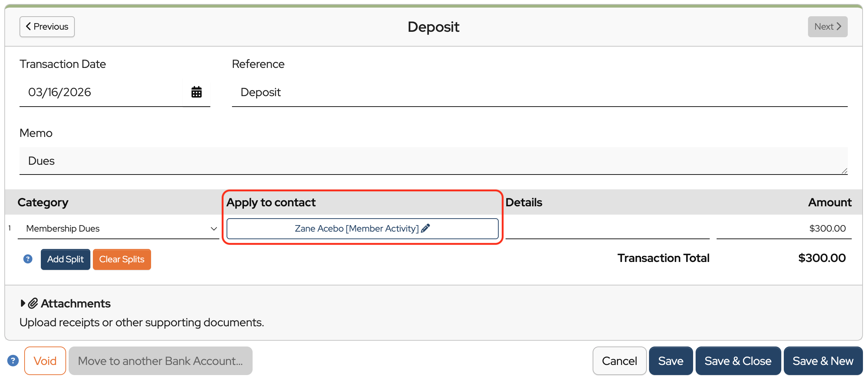868x383 pixels.
Task: Go to the Previous transaction
Action: 47,27
